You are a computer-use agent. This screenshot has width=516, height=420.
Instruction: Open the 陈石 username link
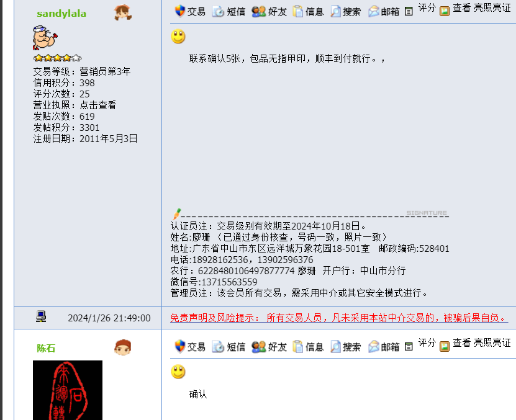[x=46, y=348]
